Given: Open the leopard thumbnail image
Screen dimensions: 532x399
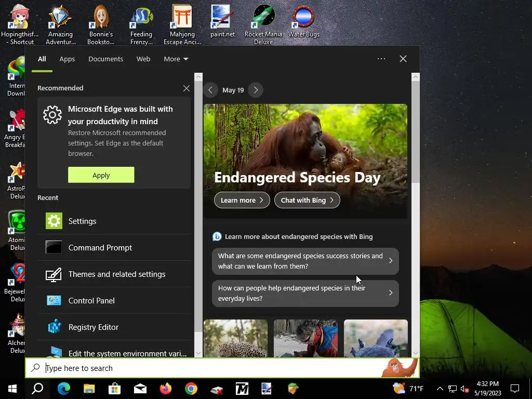Looking at the screenshot, I should click(x=235, y=338).
